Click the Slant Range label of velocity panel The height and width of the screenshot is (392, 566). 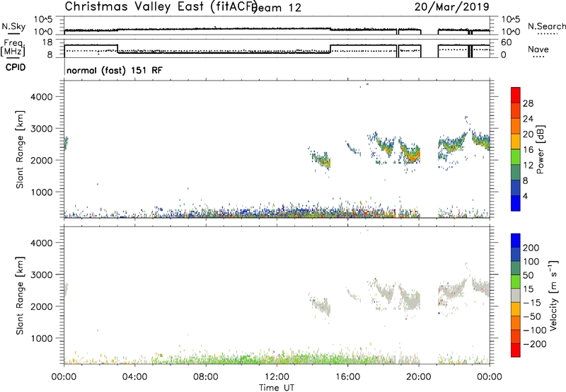pos(21,295)
